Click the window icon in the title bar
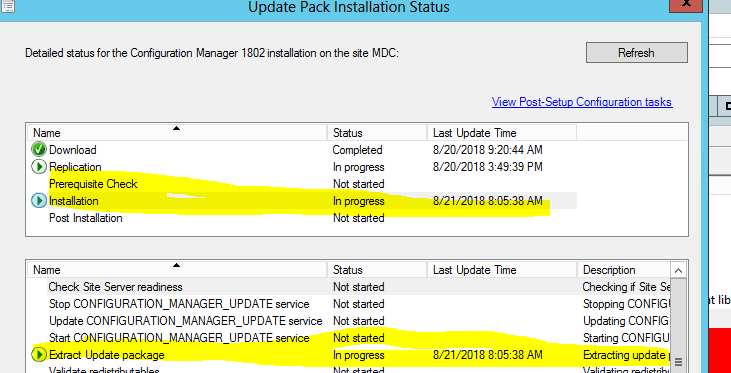Screen dimensions: 731x373 (7, 6)
